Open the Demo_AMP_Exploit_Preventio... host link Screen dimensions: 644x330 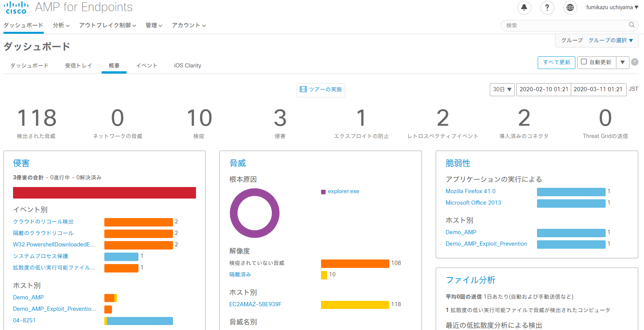click(x=54, y=309)
